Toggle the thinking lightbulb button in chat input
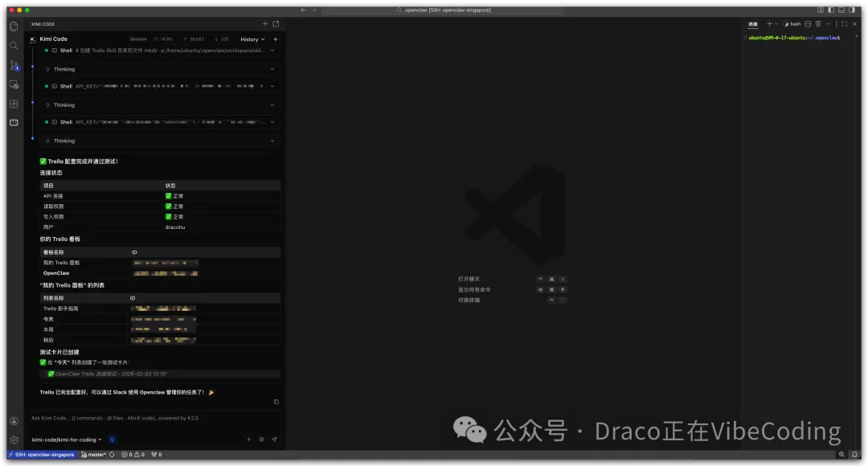The height and width of the screenshot is (466, 868). click(113, 439)
